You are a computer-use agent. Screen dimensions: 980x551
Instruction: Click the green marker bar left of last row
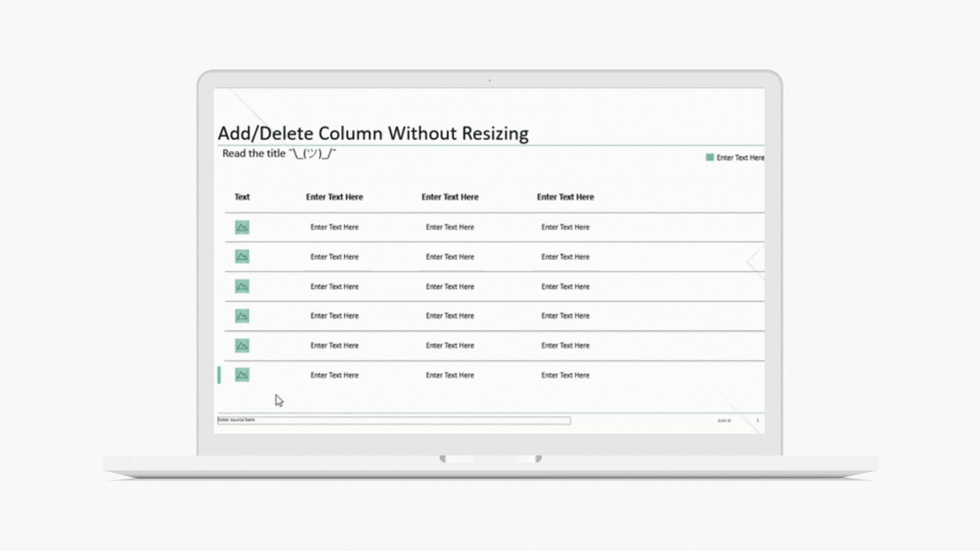click(219, 375)
